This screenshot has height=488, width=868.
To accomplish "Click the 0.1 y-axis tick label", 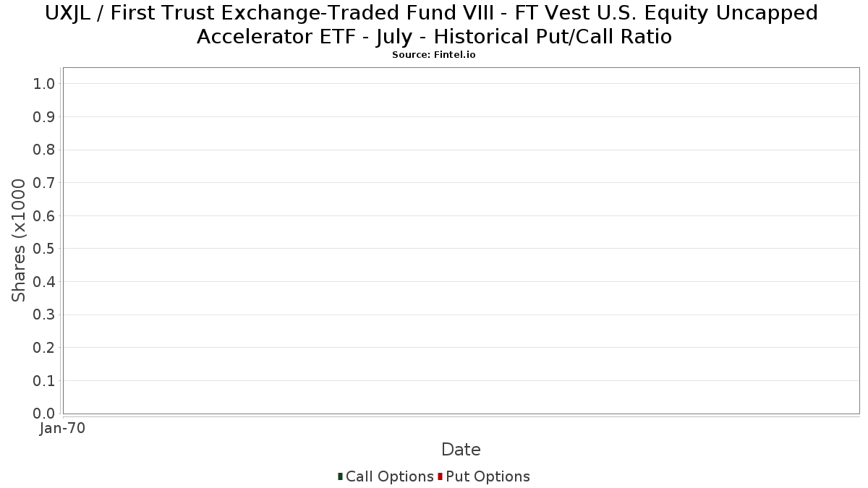I will click(x=44, y=380).
